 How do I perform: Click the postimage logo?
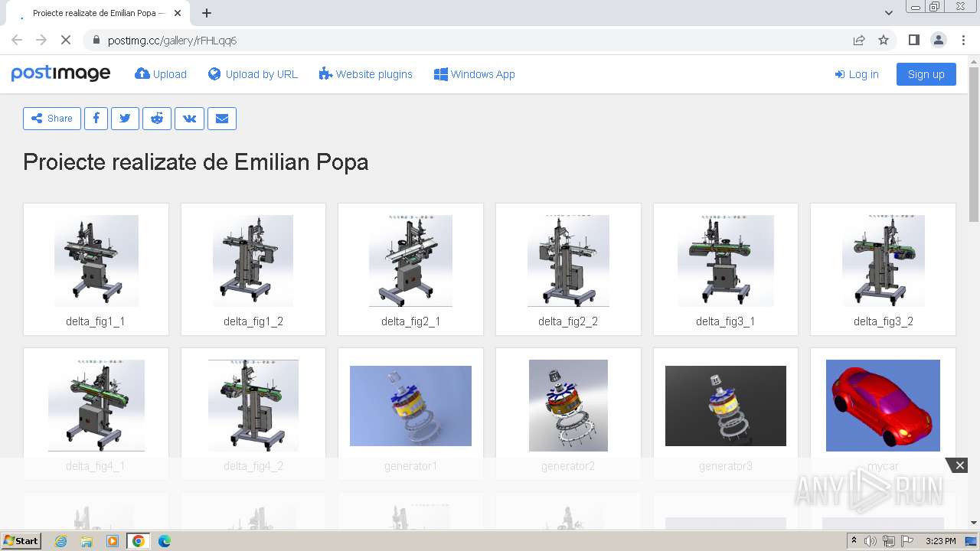(x=60, y=73)
